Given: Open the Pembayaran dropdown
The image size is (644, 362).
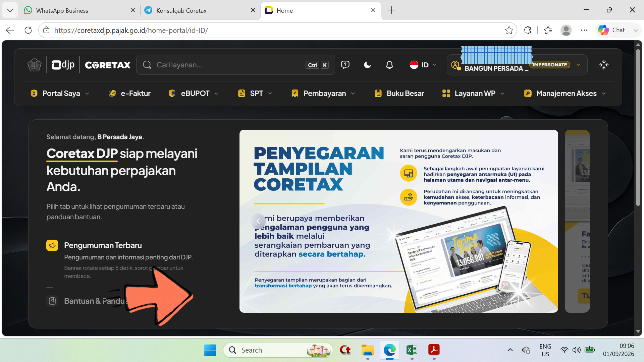Looking at the screenshot, I should tap(323, 94).
